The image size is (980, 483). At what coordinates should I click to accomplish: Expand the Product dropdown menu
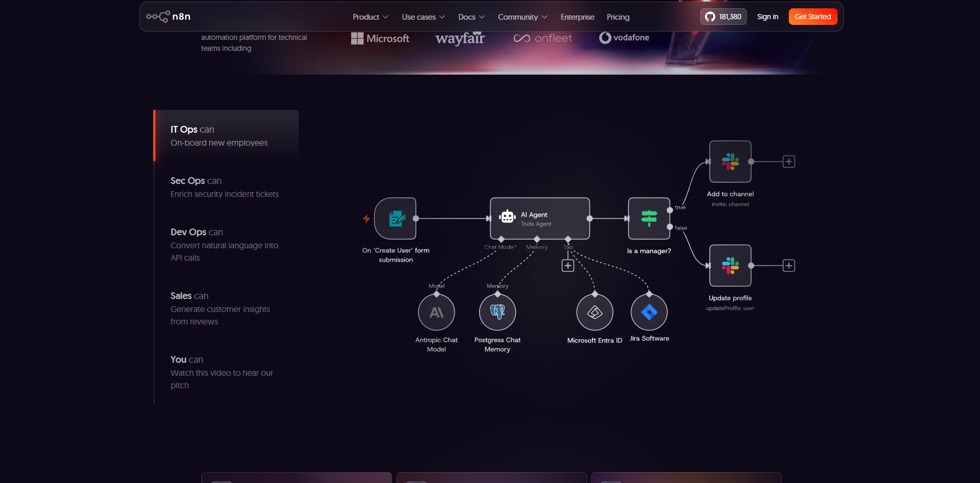(x=370, y=17)
